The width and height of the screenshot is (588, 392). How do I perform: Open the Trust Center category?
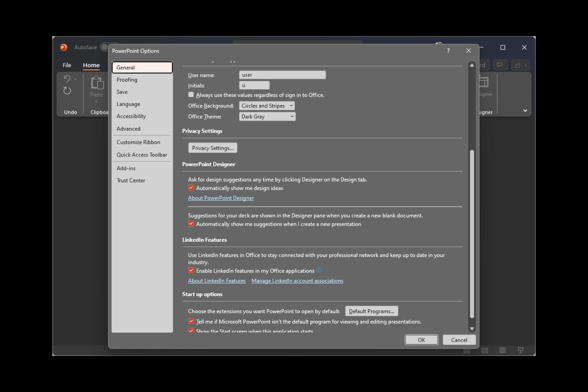pyautogui.click(x=142, y=180)
